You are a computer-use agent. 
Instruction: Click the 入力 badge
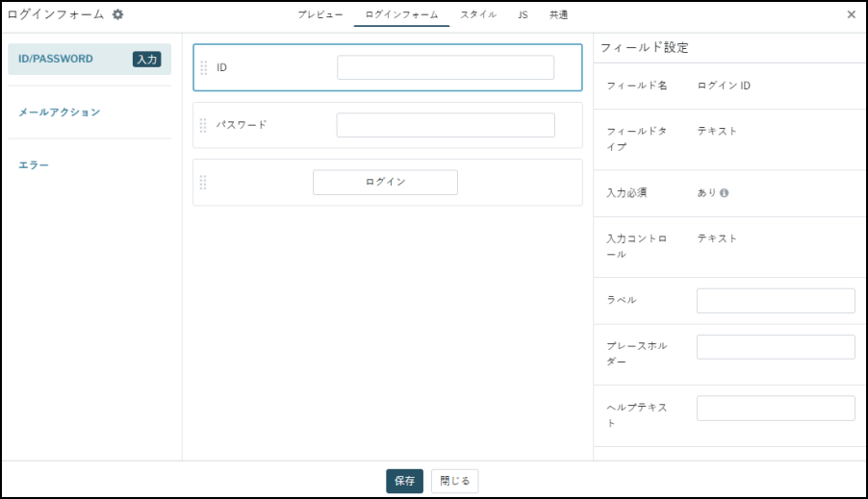[146, 60]
